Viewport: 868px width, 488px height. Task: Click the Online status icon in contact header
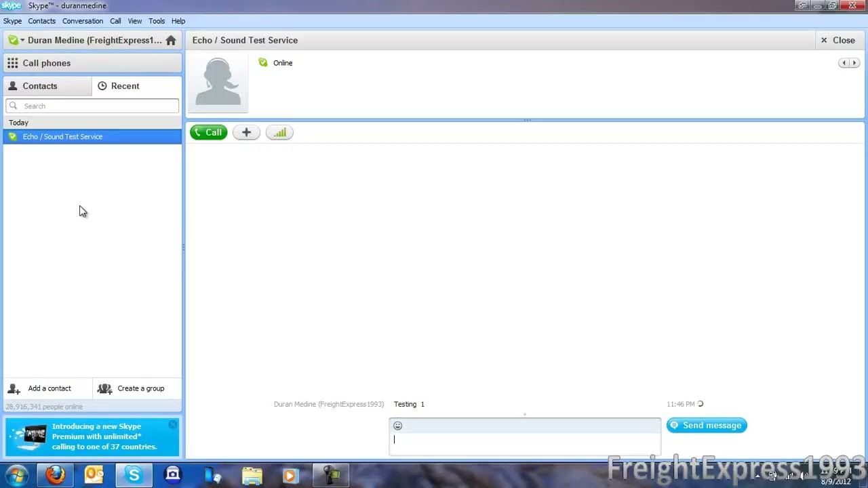click(x=263, y=63)
